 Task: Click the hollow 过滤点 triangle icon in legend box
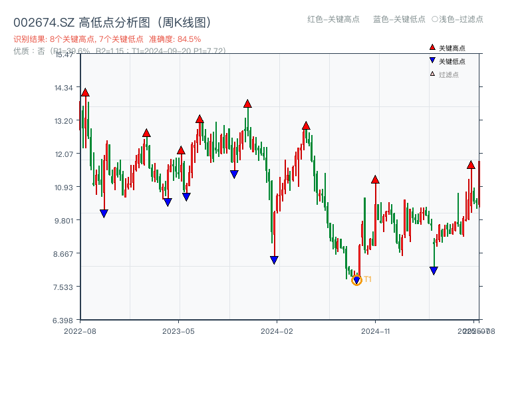(x=432, y=73)
